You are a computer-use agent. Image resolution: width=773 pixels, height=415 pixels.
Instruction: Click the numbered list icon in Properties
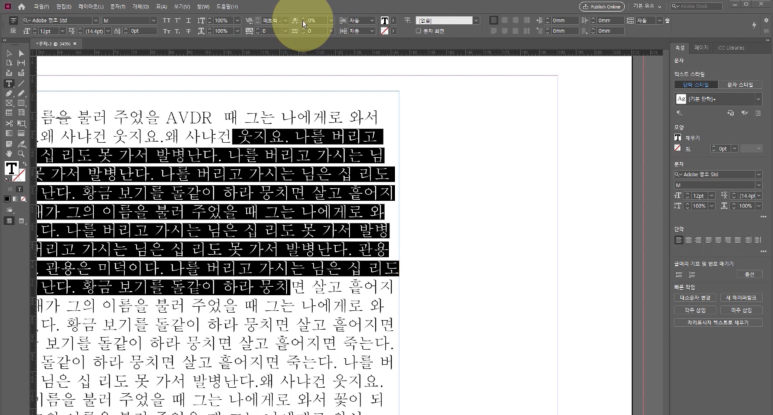point(692,275)
